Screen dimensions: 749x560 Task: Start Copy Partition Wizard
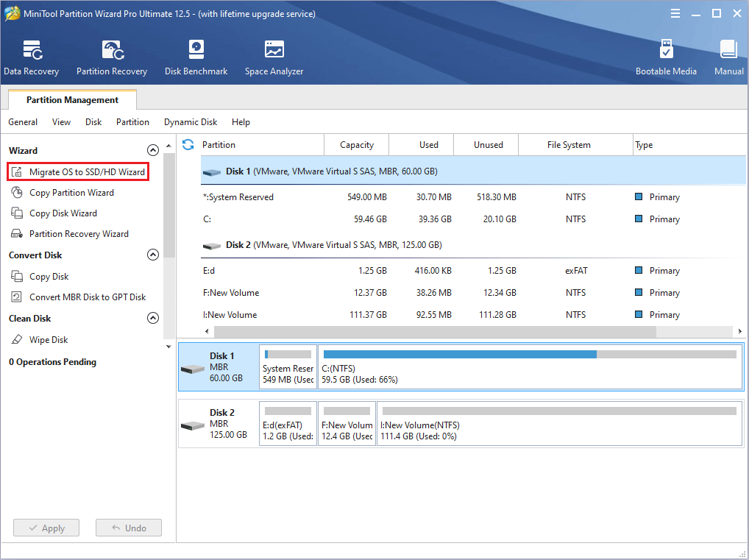coord(71,193)
